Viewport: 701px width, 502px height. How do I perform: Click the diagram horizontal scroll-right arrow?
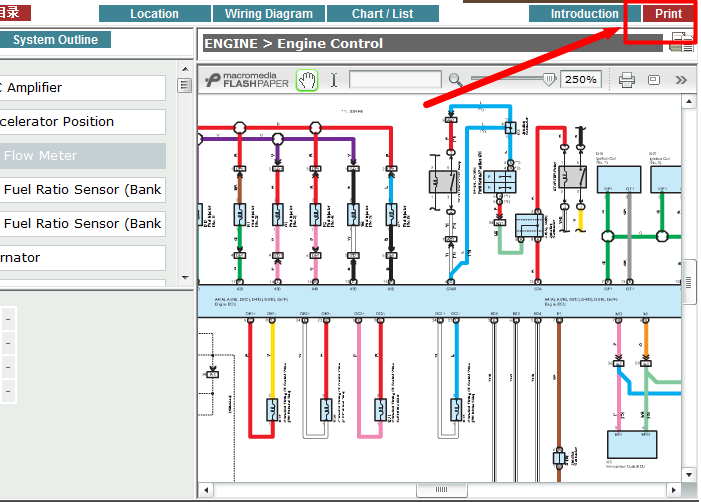(x=674, y=490)
